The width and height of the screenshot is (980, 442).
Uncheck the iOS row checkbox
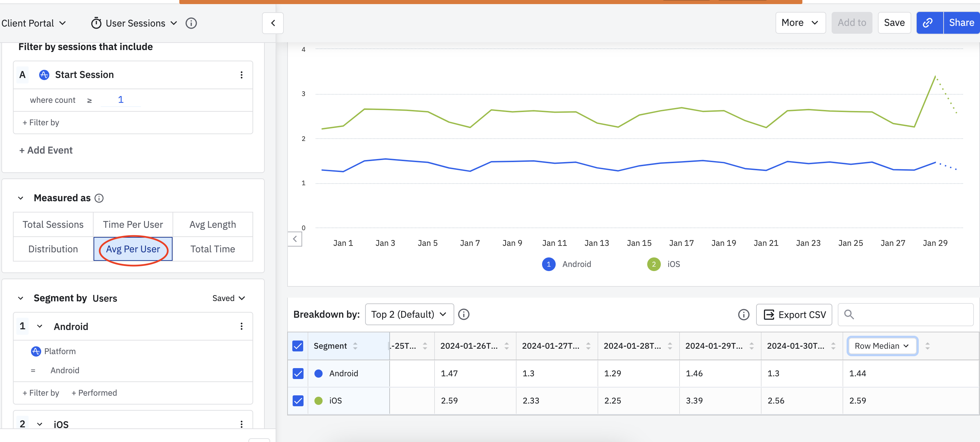(x=298, y=400)
